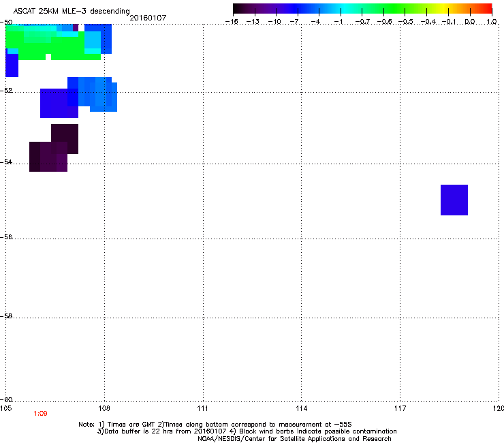504x443 pixels.
Task: Click the color bar label '-0.7'
Action: tap(362, 22)
